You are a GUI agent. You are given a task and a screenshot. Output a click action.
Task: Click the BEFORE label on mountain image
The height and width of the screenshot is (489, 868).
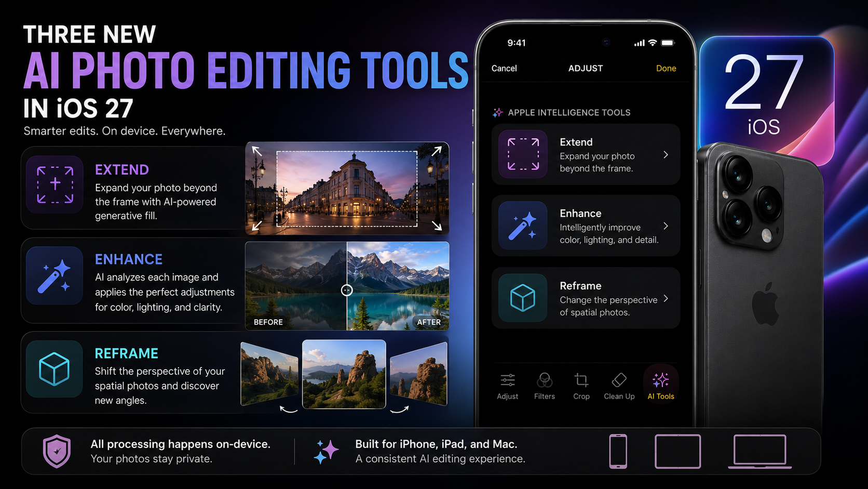[x=268, y=322]
